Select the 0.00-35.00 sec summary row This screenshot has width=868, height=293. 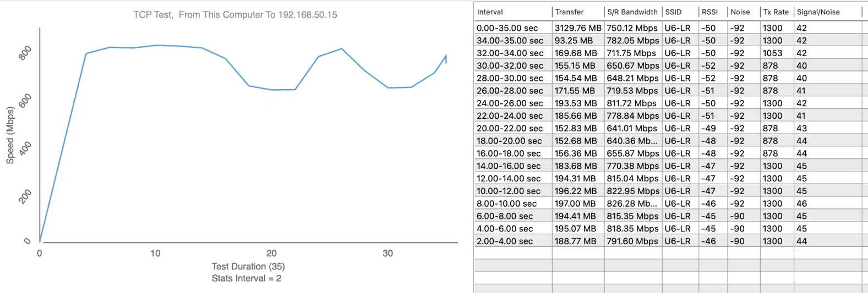pos(507,28)
